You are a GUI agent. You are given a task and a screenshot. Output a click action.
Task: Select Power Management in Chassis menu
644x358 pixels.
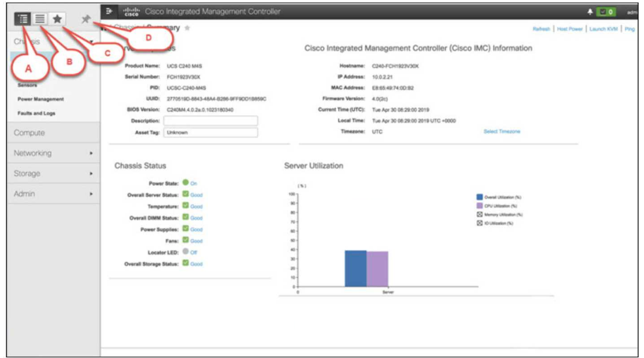41,99
